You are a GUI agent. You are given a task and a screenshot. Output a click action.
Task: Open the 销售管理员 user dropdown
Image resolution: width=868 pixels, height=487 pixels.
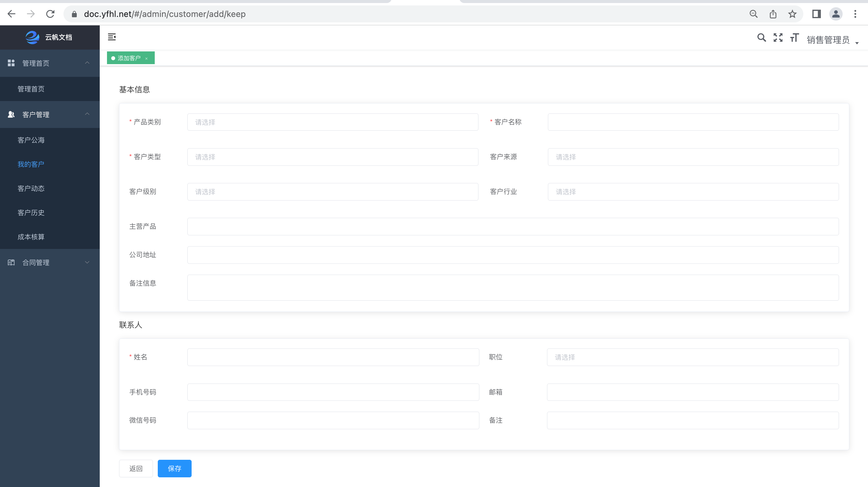[833, 40]
